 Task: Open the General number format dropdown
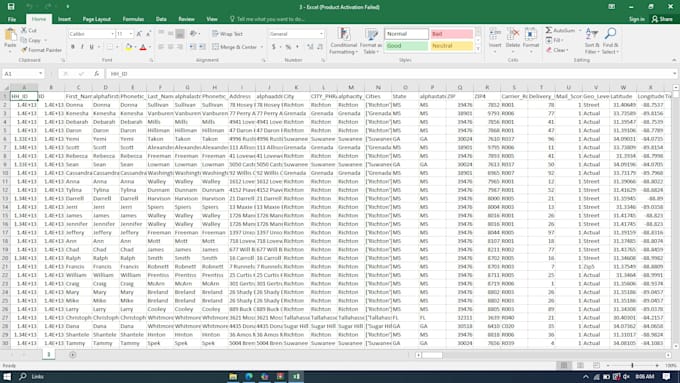321,34
